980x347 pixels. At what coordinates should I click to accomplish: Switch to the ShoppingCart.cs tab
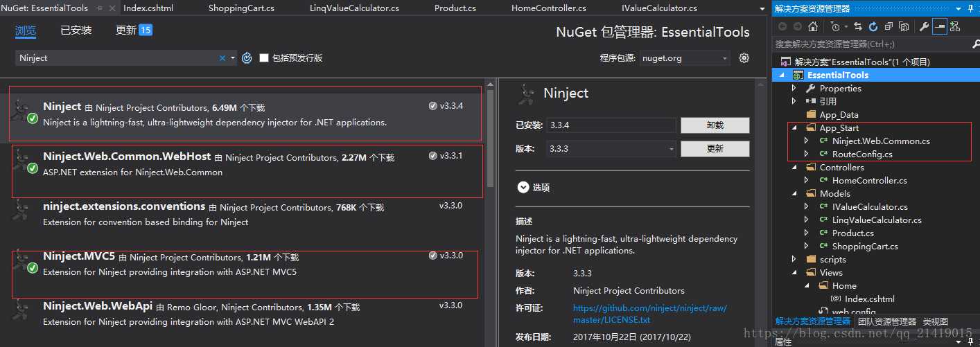point(241,8)
